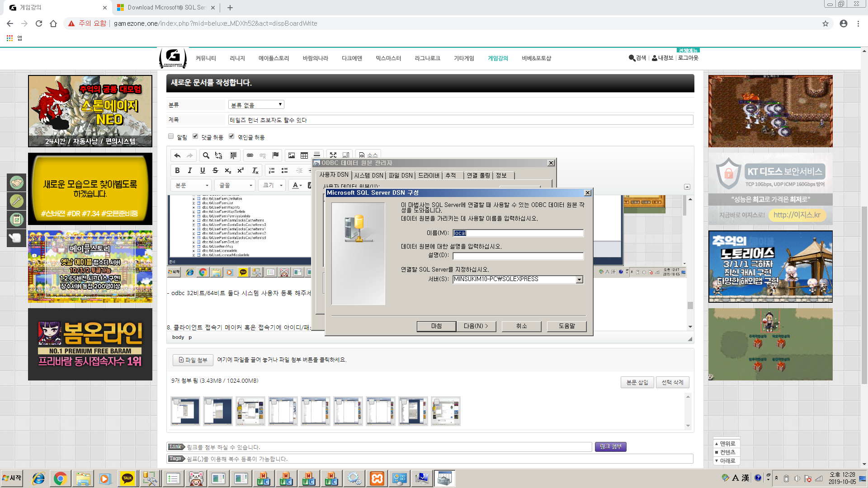The image size is (868, 488).
Task: Maximize the editor with the expand icon
Action: click(x=333, y=155)
